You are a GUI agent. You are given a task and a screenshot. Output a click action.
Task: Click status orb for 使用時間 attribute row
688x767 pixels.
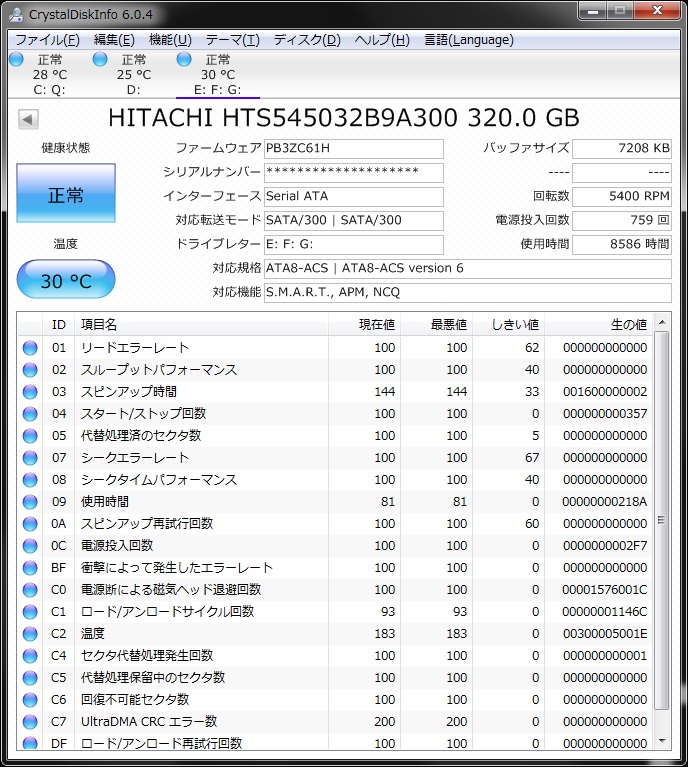30,502
